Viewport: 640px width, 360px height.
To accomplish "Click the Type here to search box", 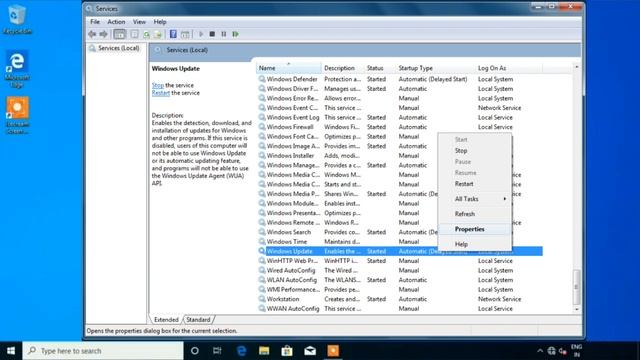I will click(x=103, y=351).
